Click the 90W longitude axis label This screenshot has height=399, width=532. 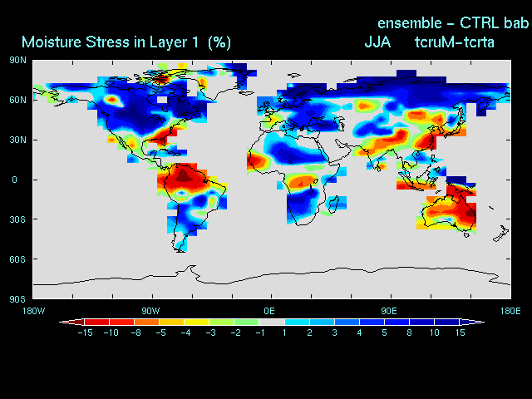150,311
